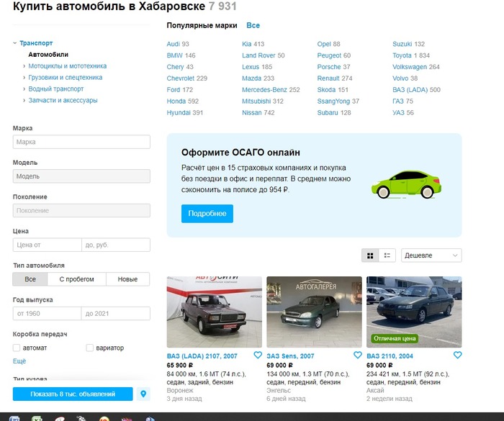Open map search with location pin icon
The image size is (504, 421).
143,394
